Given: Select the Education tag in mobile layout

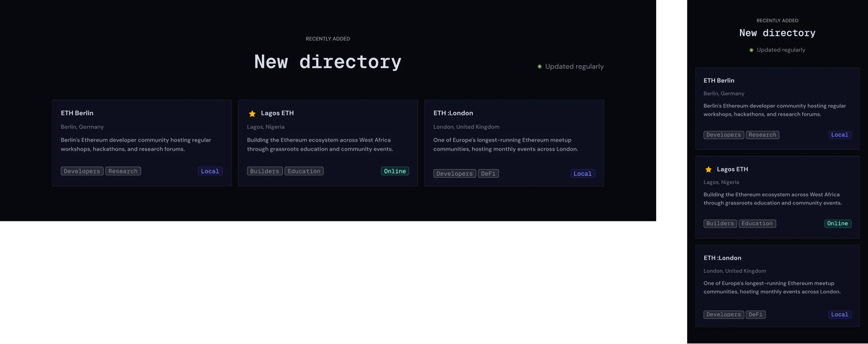Looking at the screenshot, I should click(x=757, y=224).
